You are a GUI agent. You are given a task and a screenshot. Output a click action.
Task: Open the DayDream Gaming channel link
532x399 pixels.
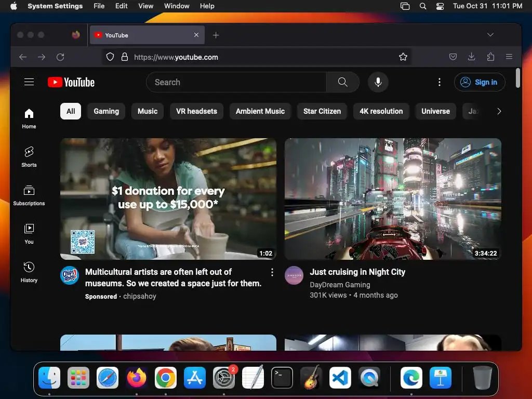tap(340, 285)
